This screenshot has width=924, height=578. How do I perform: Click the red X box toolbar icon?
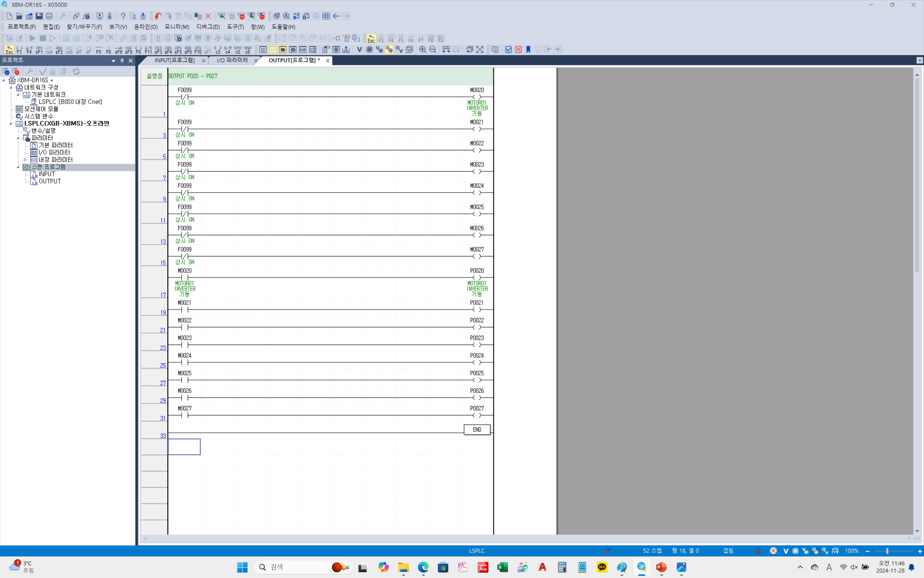pyautogui.click(x=519, y=50)
